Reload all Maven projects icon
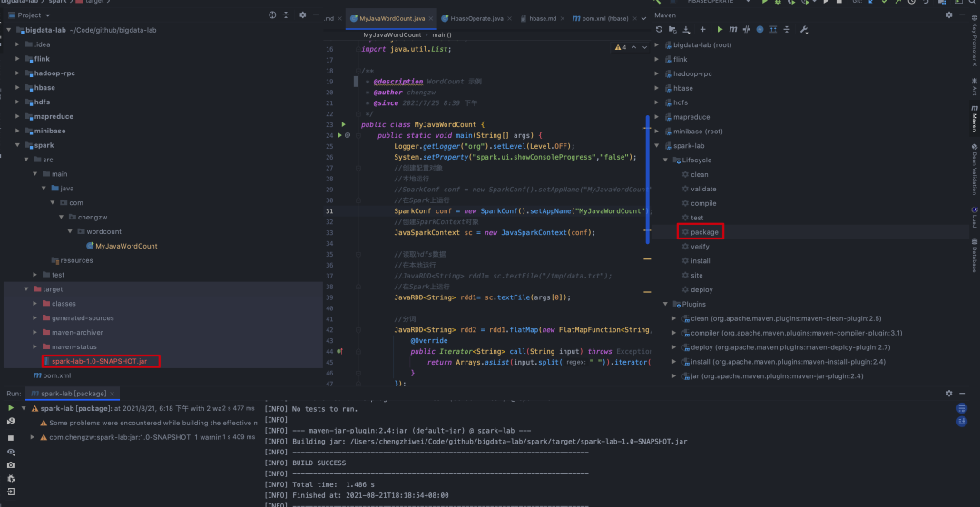Image resolution: width=980 pixels, height=507 pixels. (x=659, y=29)
